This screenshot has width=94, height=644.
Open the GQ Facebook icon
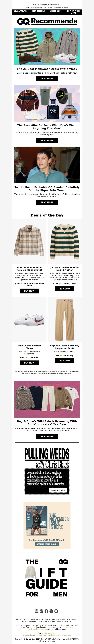(x=47, y=611)
